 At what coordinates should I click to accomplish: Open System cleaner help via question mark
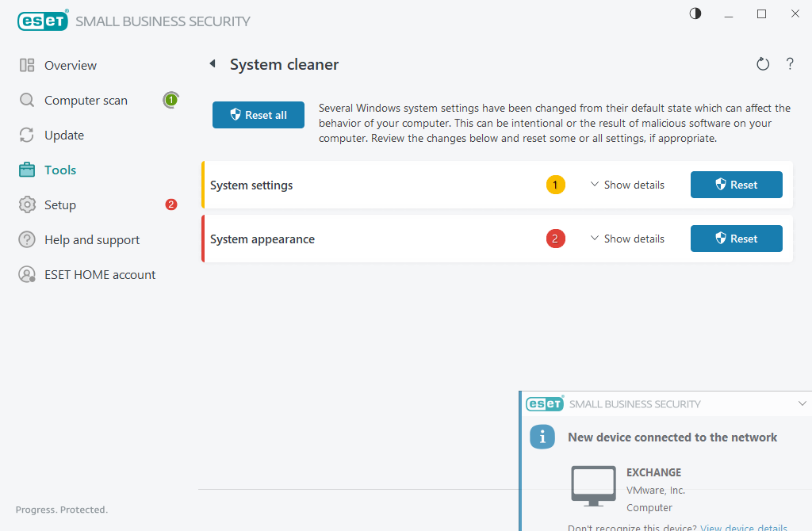[790, 63]
